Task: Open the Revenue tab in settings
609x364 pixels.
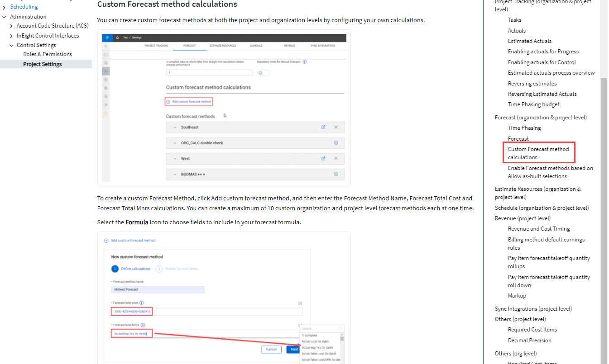Action: point(289,46)
